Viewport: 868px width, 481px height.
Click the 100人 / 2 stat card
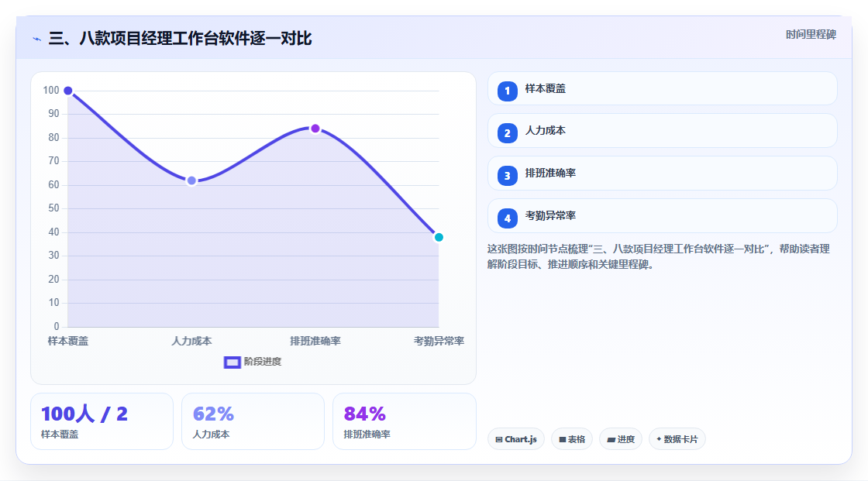102,421
